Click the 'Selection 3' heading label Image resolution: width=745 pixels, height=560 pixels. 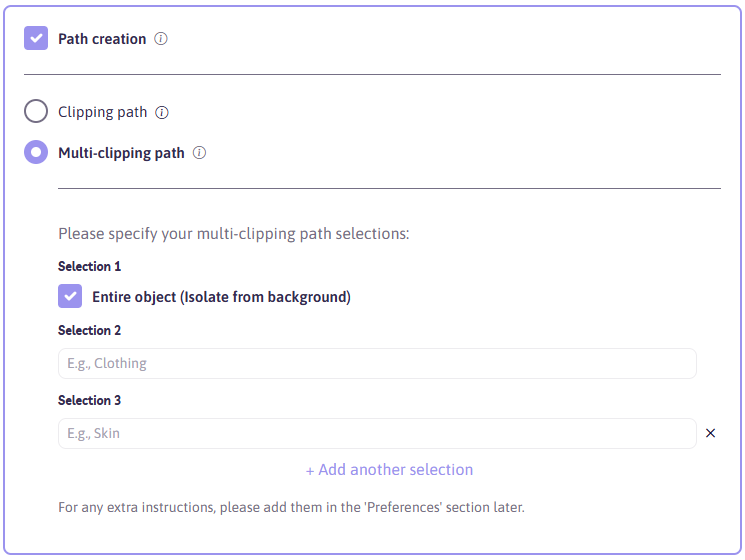point(89,400)
